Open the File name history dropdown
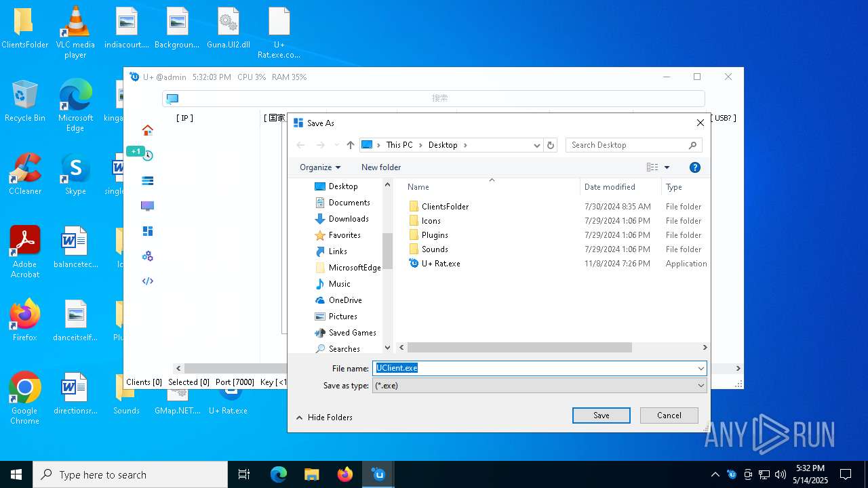 [x=701, y=368]
